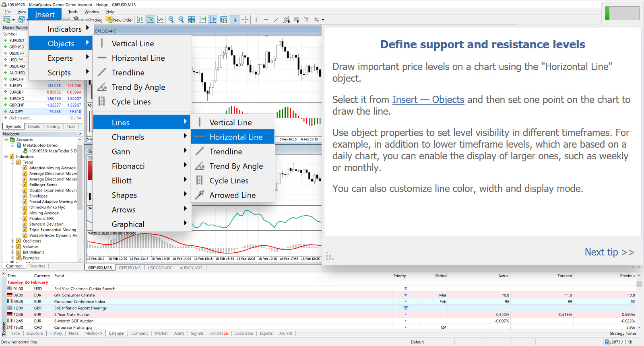Viewport: 644px width, 346px height.
Task: Follow the 'Insert — Objects' link
Action: tap(428, 100)
